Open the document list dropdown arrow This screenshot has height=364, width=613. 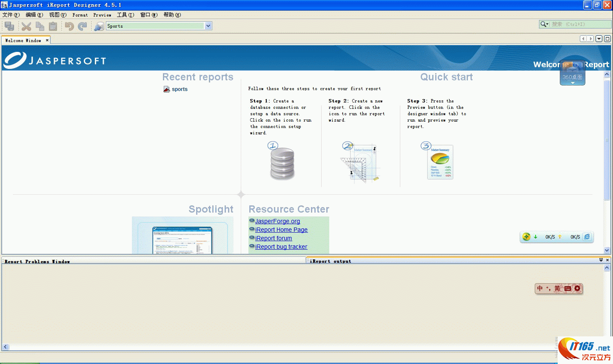[x=599, y=39]
